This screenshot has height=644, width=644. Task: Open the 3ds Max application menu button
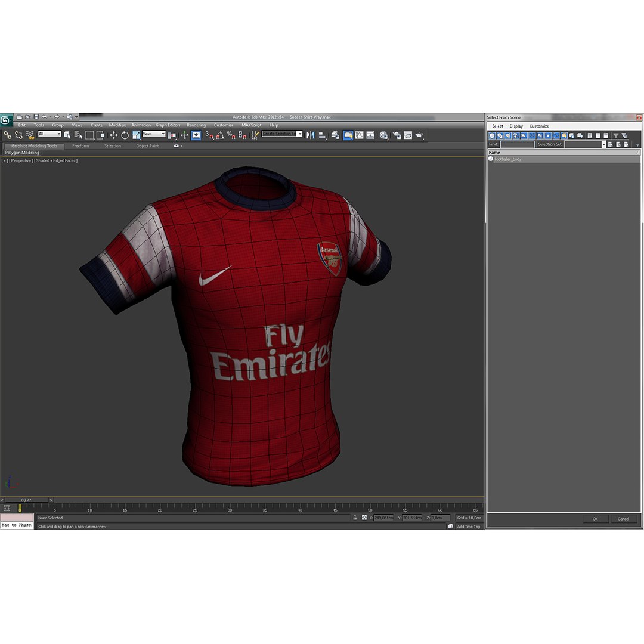point(6,120)
